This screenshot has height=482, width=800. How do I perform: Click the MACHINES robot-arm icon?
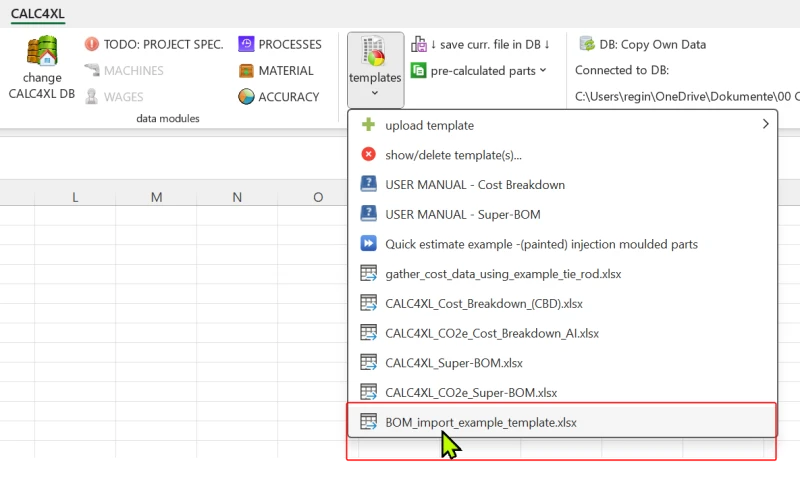92,70
